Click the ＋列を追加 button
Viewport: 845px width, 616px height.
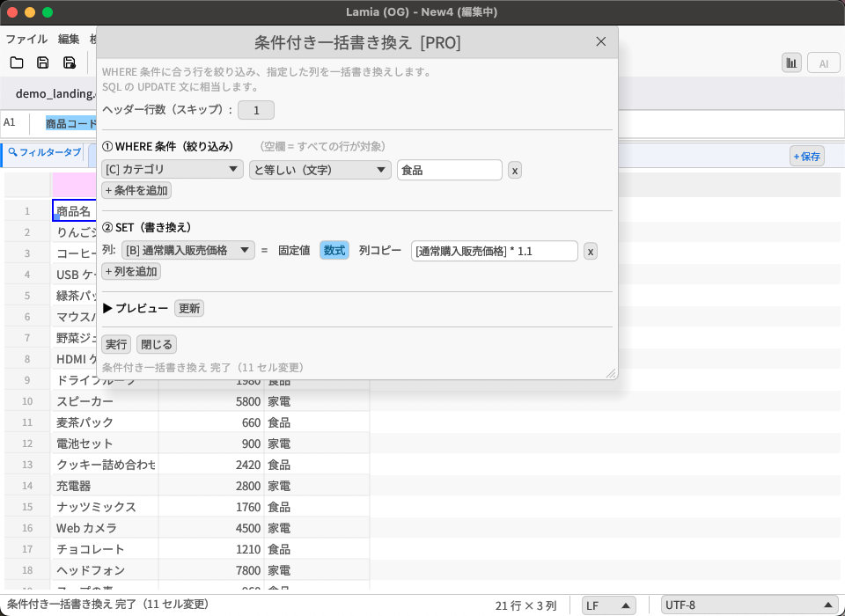131,271
